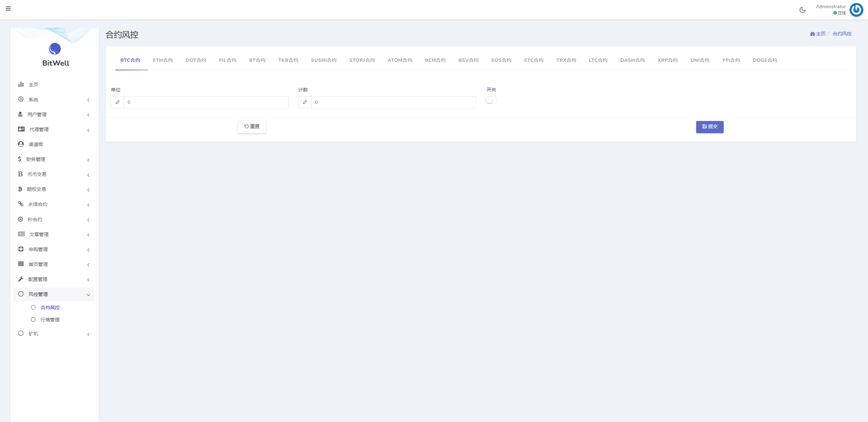Click pencil icon beside 单位 field
868x422 pixels.
tap(117, 102)
